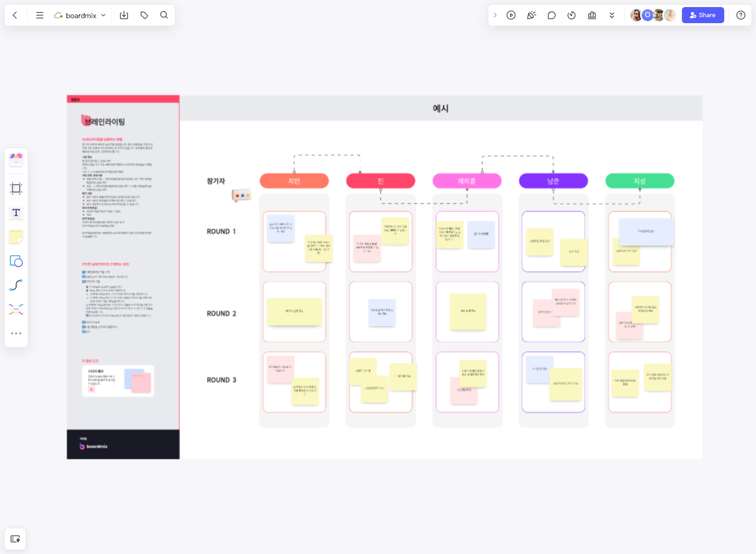Open the timer history icon
The image size is (756, 554).
(572, 15)
